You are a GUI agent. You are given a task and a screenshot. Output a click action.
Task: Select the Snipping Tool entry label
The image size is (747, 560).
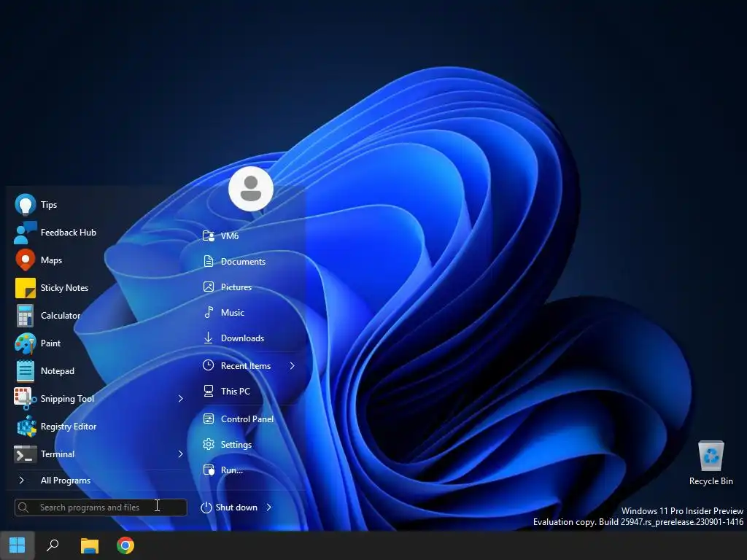67,399
